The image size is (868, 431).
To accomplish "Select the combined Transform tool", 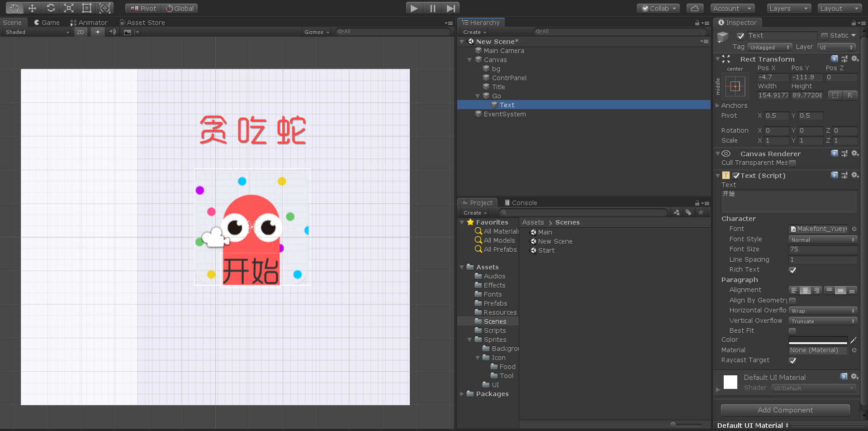I will (x=105, y=8).
